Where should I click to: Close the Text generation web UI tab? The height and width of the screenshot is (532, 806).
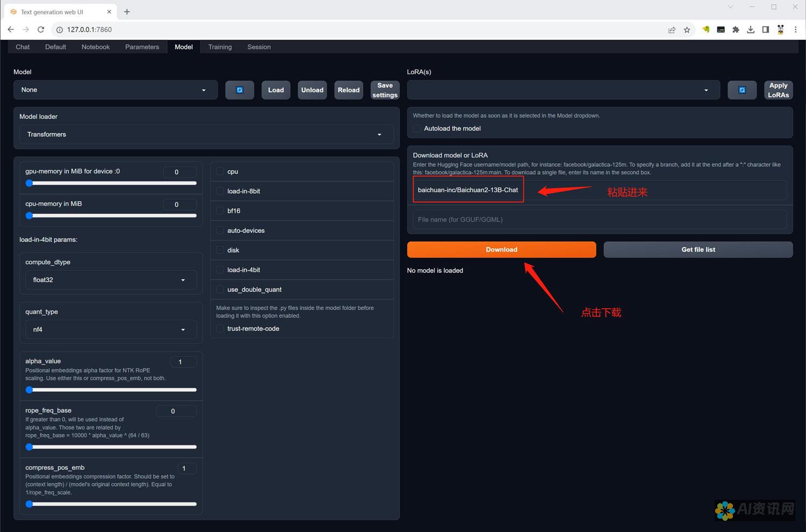coord(109,12)
